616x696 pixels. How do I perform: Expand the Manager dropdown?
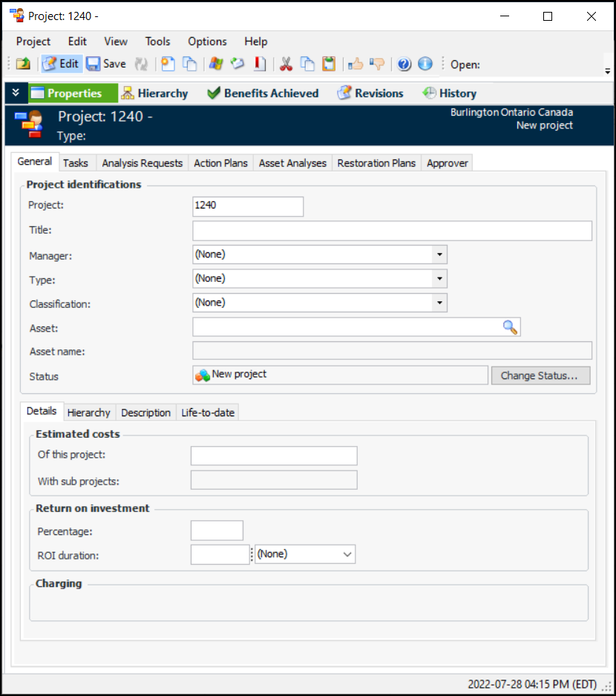pos(439,255)
